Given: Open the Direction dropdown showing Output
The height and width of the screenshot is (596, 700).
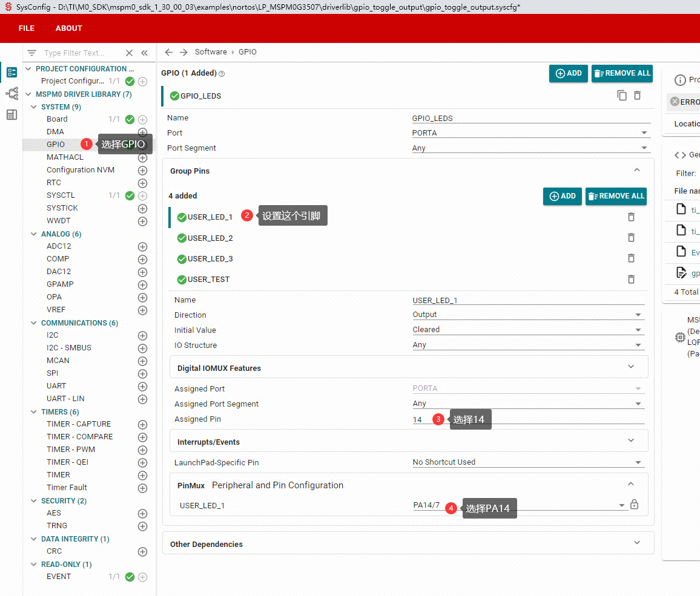Looking at the screenshot, I should click(x=528, y=315).
